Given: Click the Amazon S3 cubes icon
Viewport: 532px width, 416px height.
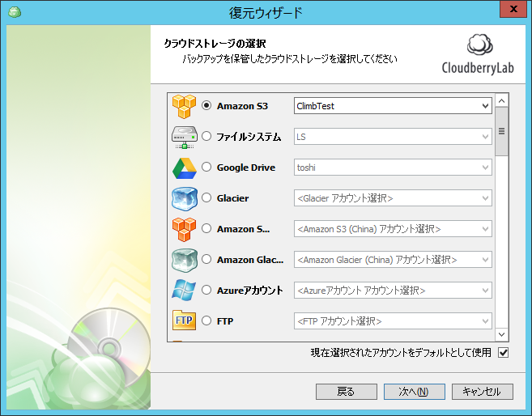Looking at the screenshot, I should click(x=184, y=107).
